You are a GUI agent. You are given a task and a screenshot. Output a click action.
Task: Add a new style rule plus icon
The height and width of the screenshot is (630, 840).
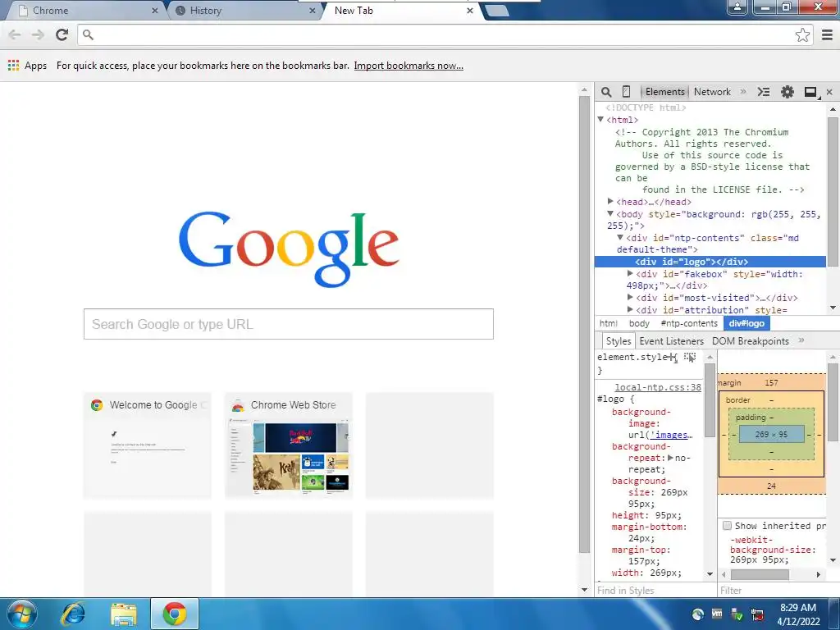point(673,358)
